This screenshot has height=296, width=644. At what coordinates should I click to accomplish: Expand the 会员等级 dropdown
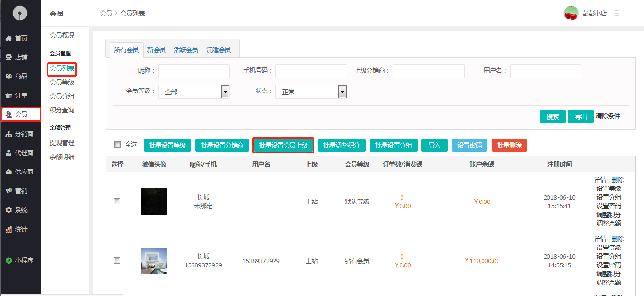[x=225, y=92]
